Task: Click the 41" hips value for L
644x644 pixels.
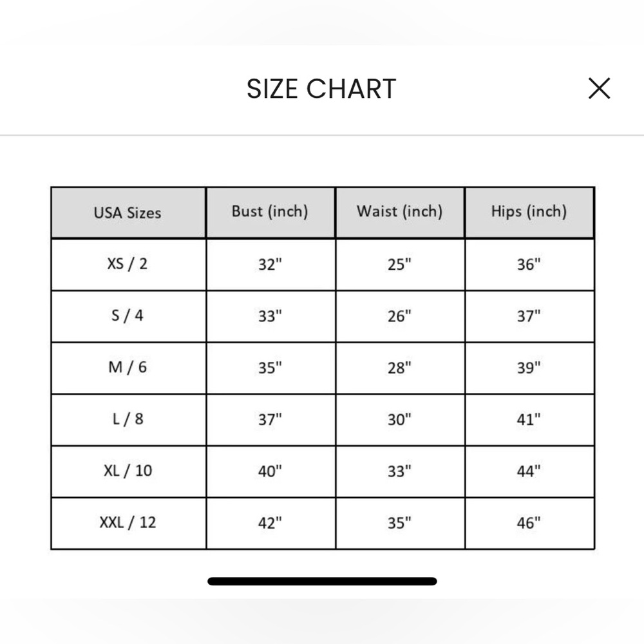Action: 529,419
